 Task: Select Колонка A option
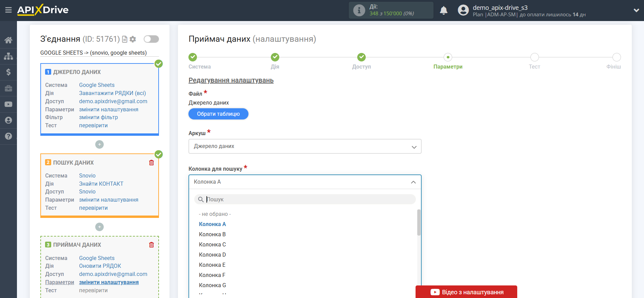click(x=213, y=224)
